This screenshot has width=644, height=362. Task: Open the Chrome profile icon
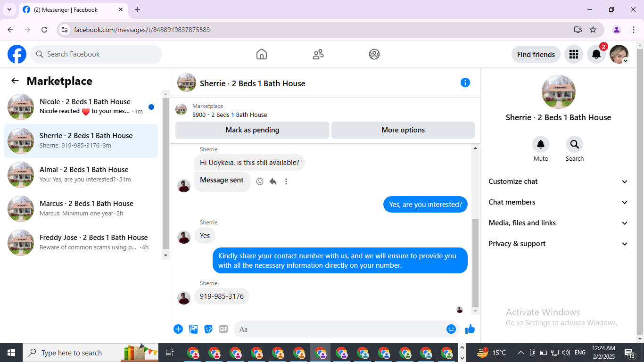tap(617, 30)
